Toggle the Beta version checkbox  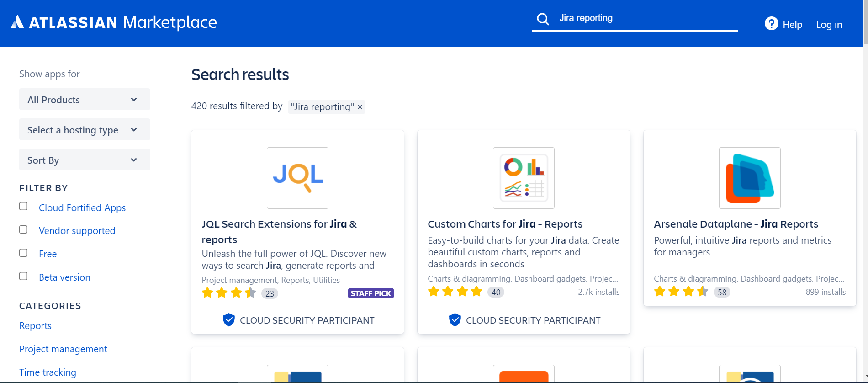click(x=23, y=276)
